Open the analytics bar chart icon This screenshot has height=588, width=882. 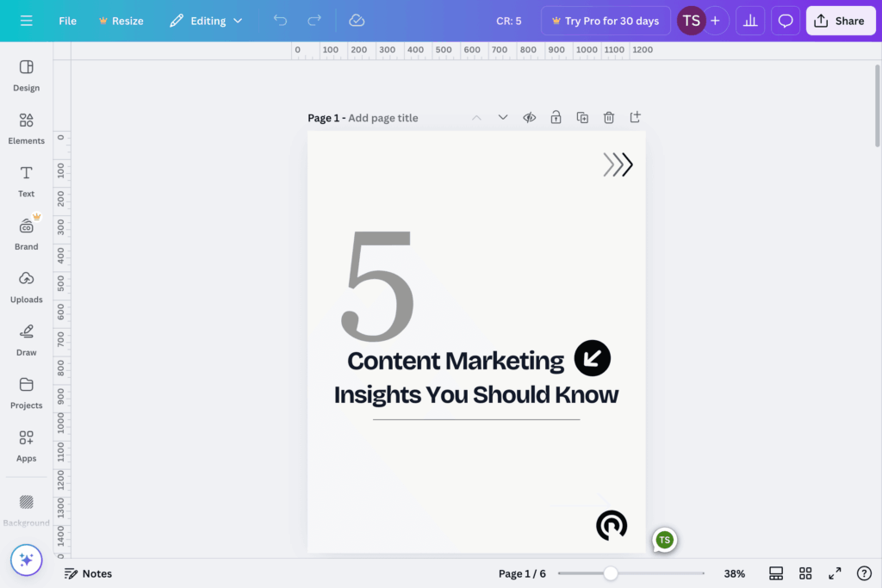[x=750, y=21]
